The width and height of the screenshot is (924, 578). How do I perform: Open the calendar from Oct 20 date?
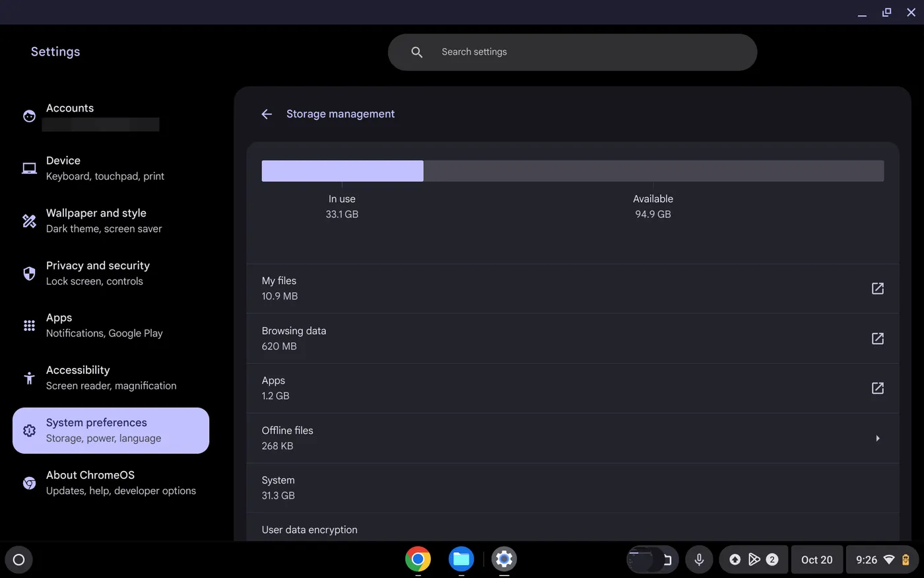[x=817, y=560]
